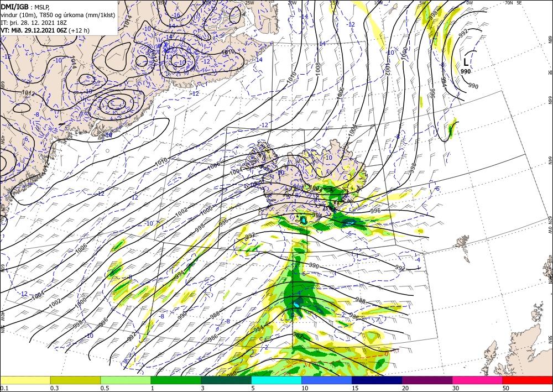
Task: Click the '0.1' legend value
Action: pyautogui.click(x=4, y=388)
